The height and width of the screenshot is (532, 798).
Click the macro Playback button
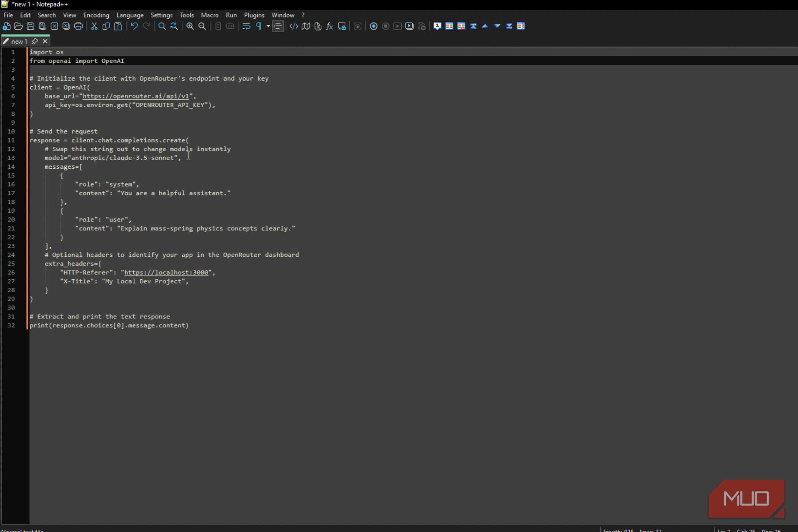pos(397,26)
